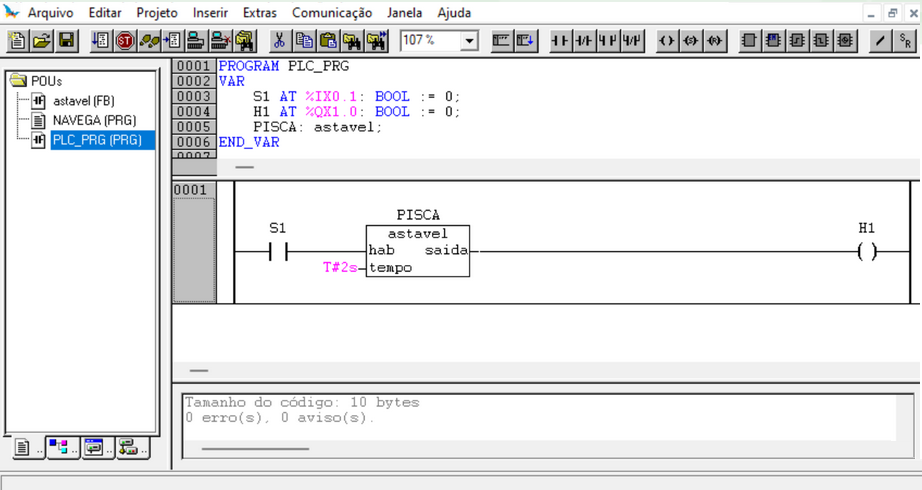This screenshot has height=490, width=922.
Task: Open global search with binoculars over folders
Action: point(244,41)
